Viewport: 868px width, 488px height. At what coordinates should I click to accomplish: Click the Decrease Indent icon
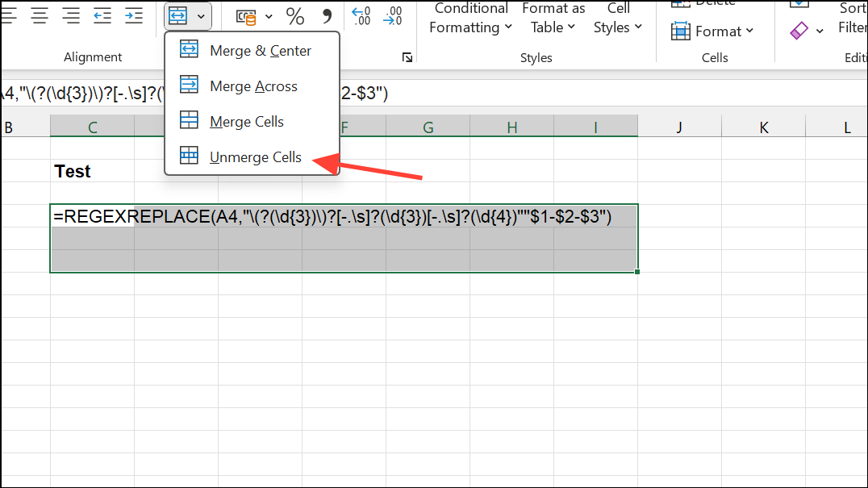[x=102, y=15]
